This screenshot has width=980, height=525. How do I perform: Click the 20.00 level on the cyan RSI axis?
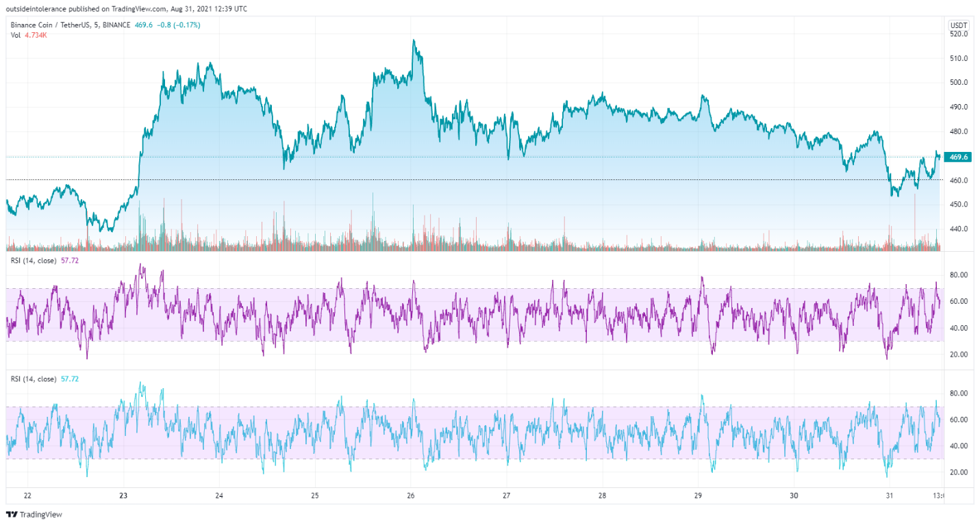(x=958, y=472)
